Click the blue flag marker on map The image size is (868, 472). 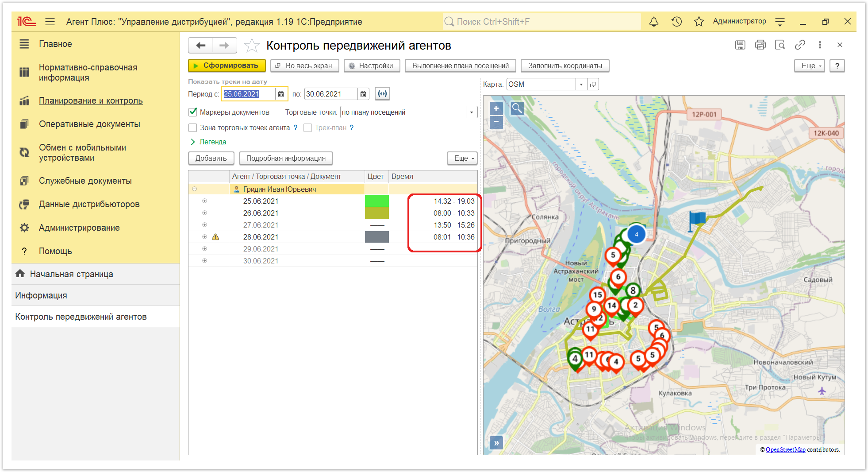(697, 221)
